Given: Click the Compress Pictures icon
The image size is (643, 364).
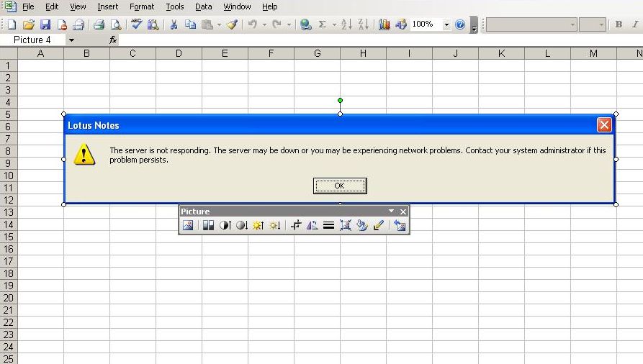Looking at the screenshot, I should pyautogui.click(x=346, y=225).
